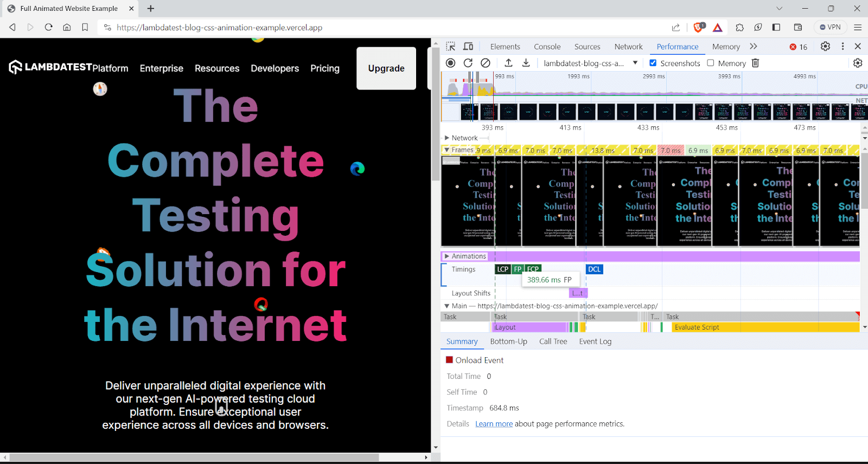Viewport: 868px width, 464px height.
Task: Select the Memory panel tab
Action: 726,47
